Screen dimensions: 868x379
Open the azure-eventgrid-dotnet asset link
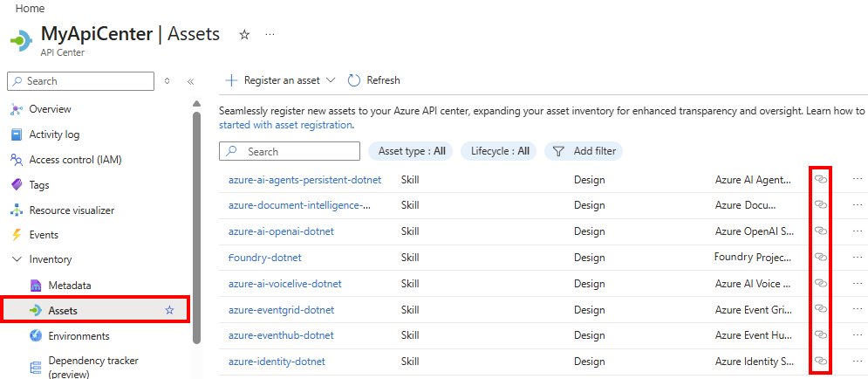281,309
